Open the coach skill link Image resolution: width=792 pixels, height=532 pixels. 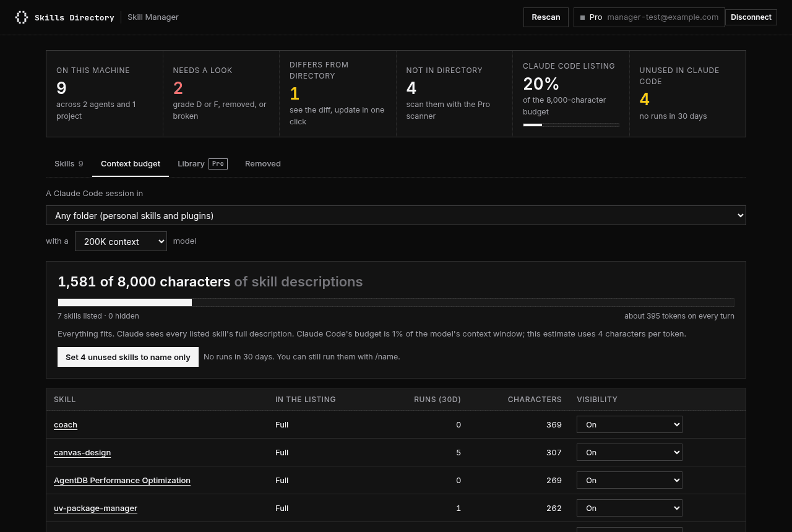66,425
